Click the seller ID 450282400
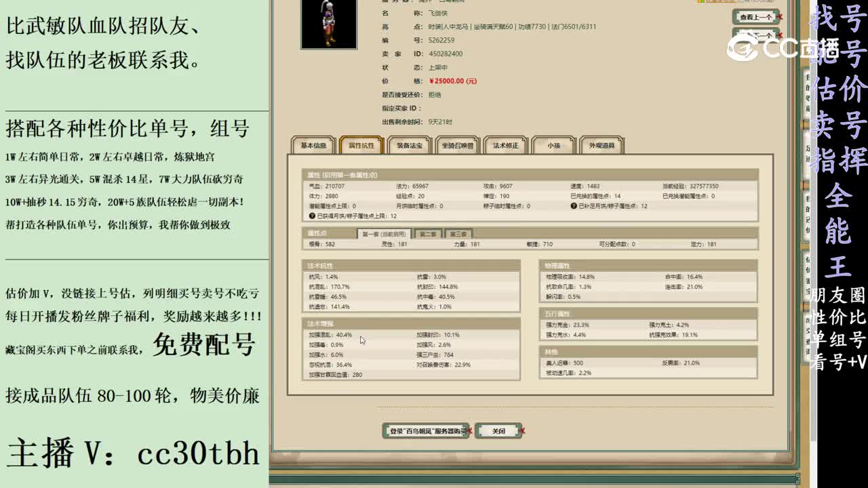868x488 pixels. point(446,54)
